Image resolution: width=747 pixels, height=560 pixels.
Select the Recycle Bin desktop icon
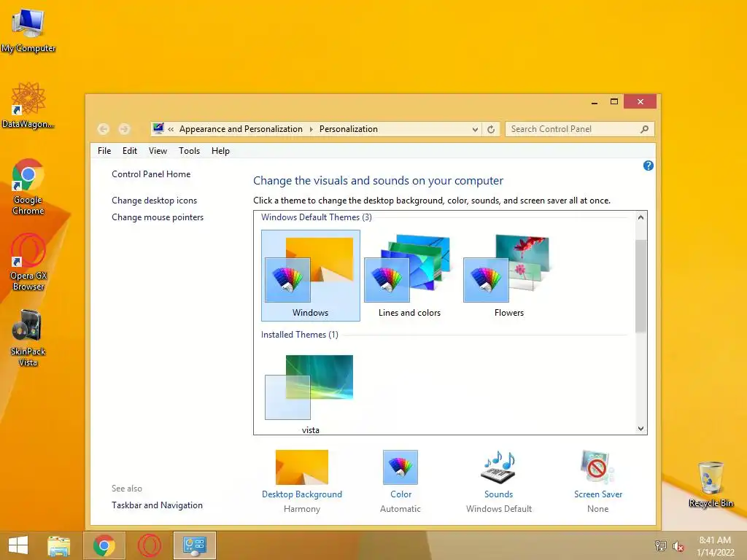point(711,484)
